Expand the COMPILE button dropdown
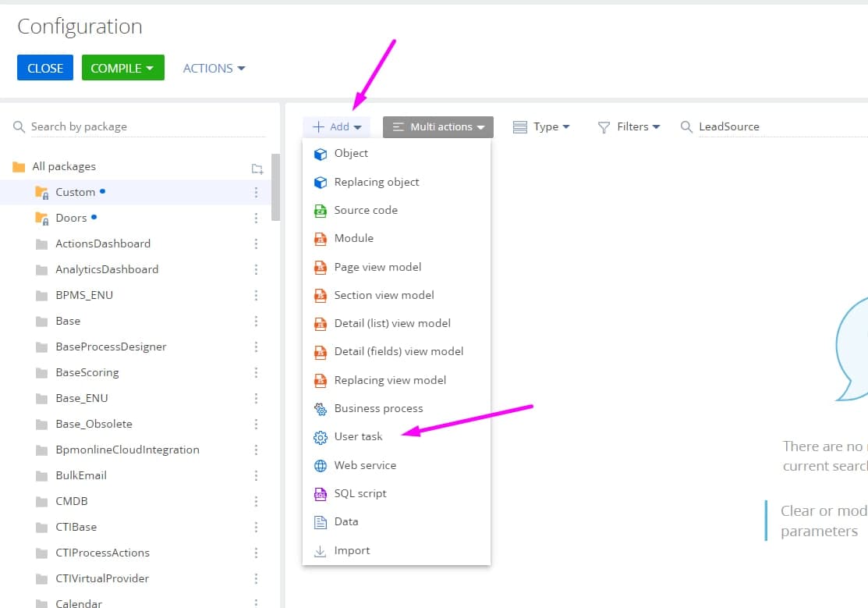This screenshot has width=868, height=608. 150,68
